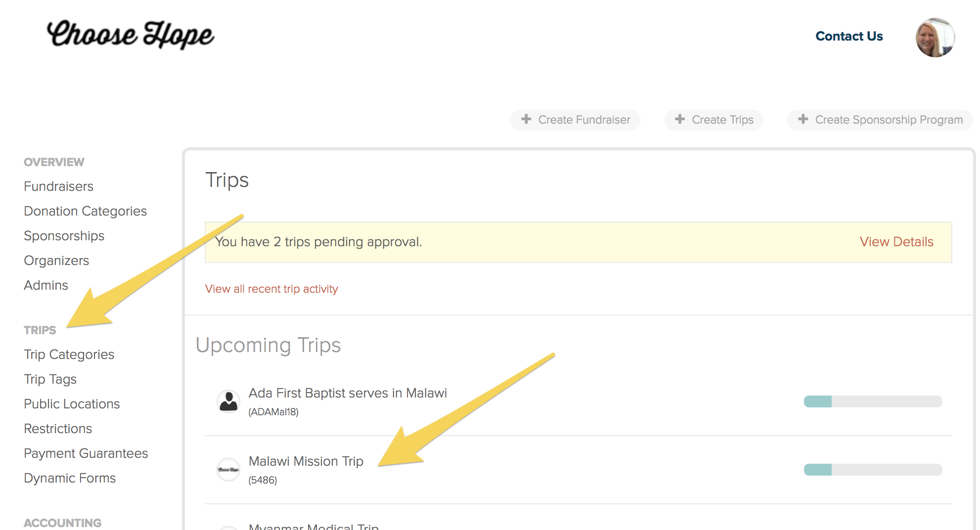
Task: Go to Public Locations
Action: pos(72,404)
